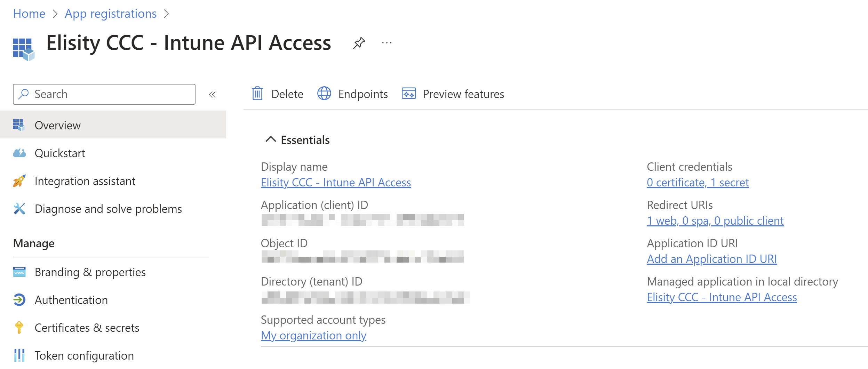
Task: Click the Integration assistant rocket icon
Action: pos(19,181)
